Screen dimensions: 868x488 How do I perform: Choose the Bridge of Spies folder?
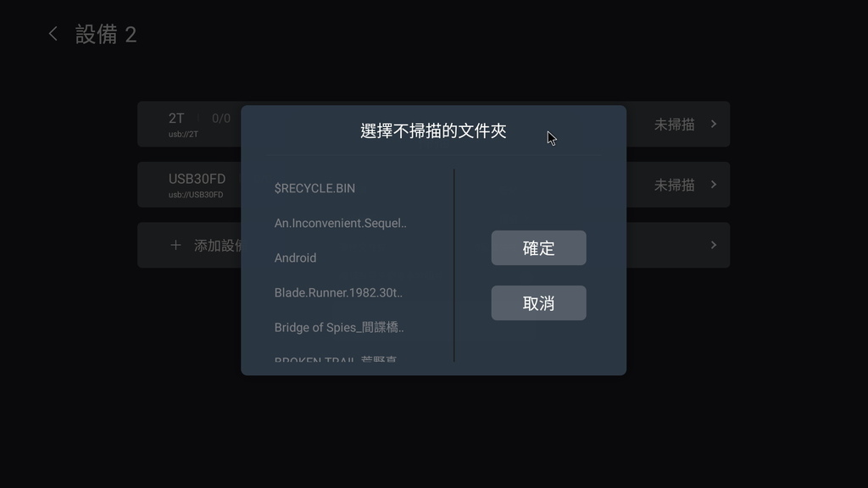pos(339,328)
